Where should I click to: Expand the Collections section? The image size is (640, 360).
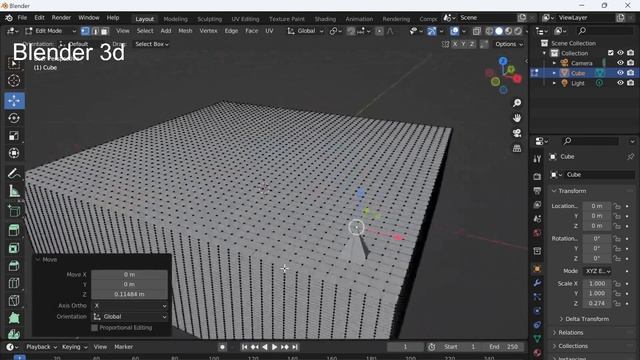573,346
